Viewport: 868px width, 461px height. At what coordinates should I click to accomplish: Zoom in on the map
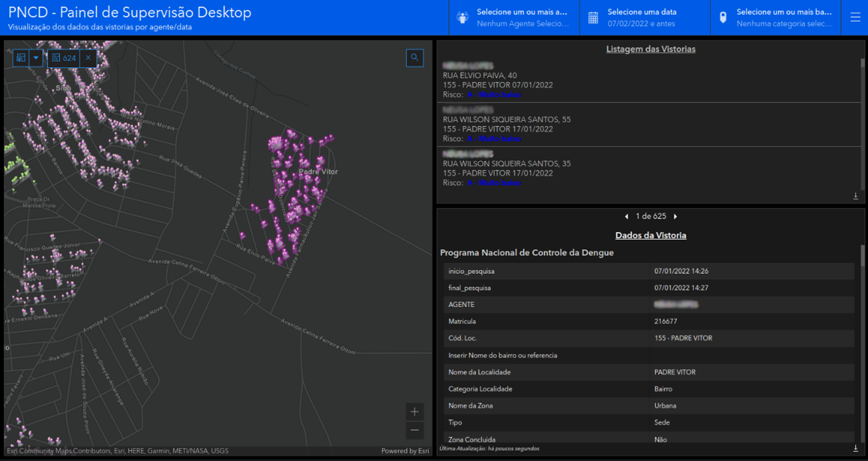[415, 412]
